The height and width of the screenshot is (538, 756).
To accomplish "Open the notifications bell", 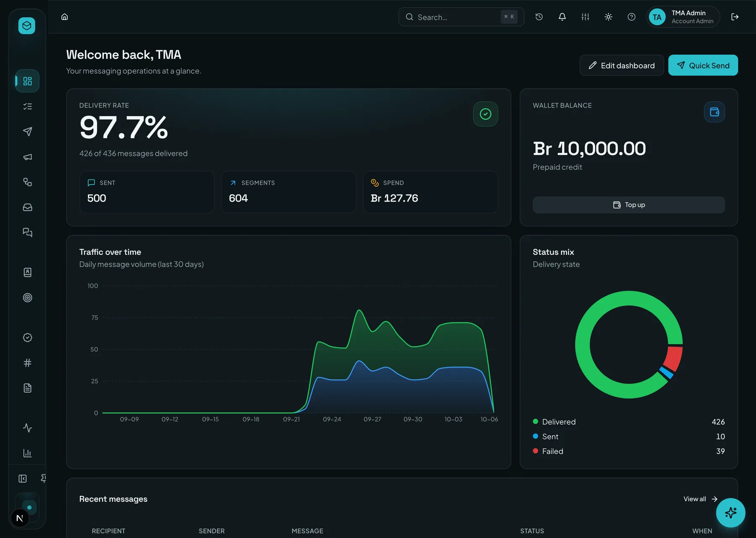I will (x=562, y=17).
